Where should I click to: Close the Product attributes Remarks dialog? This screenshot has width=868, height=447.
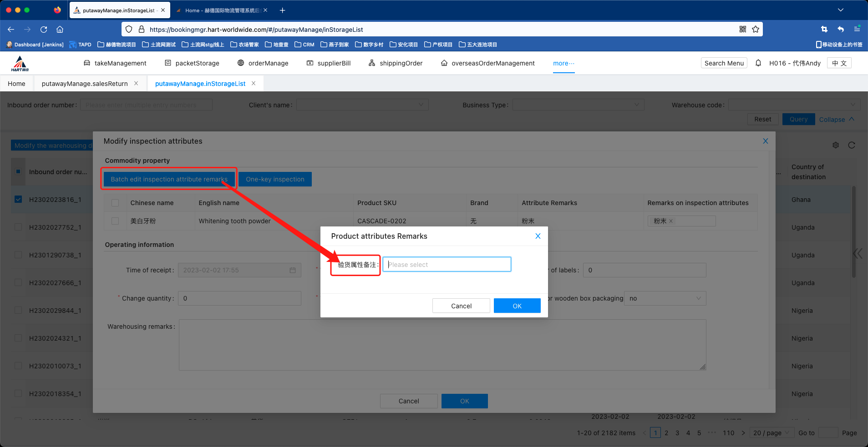(538, 236)
